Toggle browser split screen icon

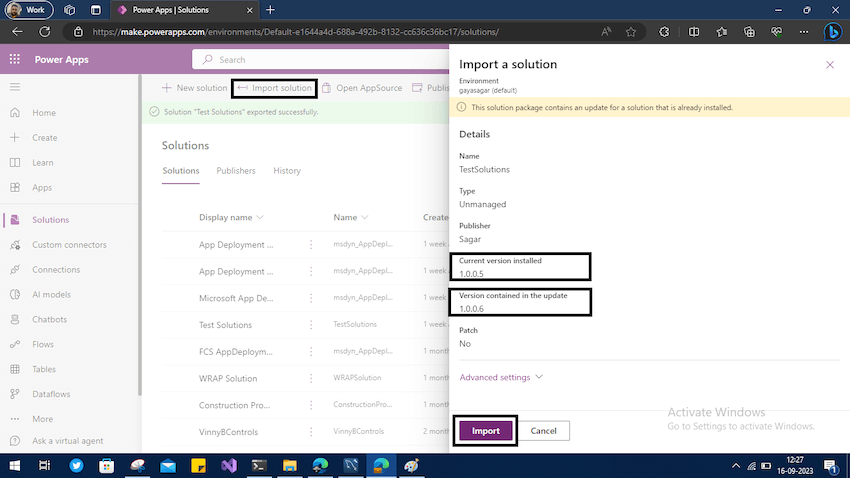pos(693,32)
